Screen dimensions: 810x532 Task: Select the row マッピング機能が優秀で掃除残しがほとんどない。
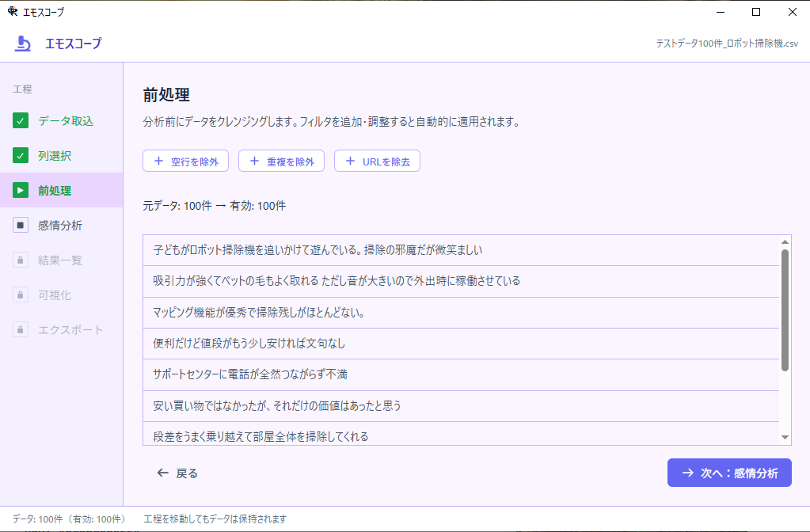tap(461, 313)
